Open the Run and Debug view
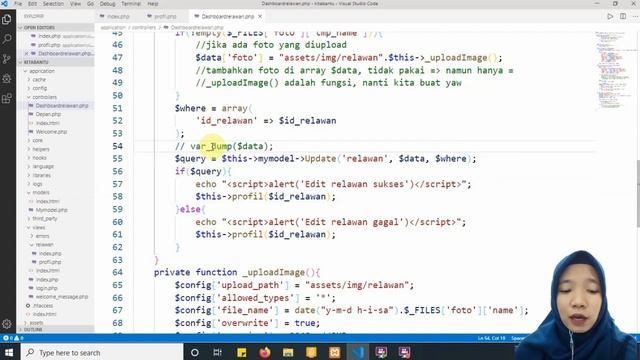Image resolution: width=640 pixels, height=360 pixels. [x=7, y=78]
